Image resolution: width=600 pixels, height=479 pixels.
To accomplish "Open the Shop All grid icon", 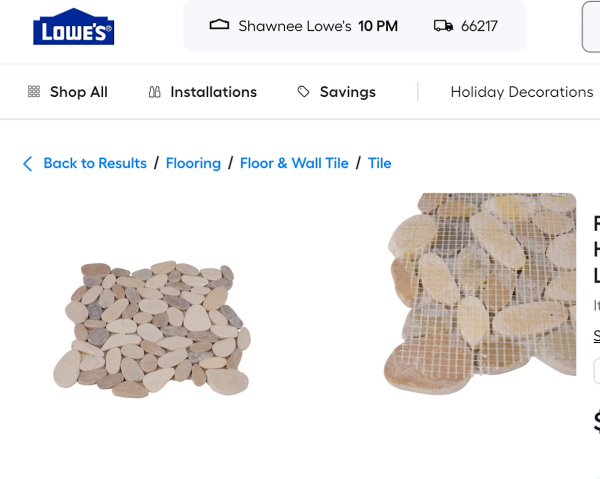I will point(34,92).
